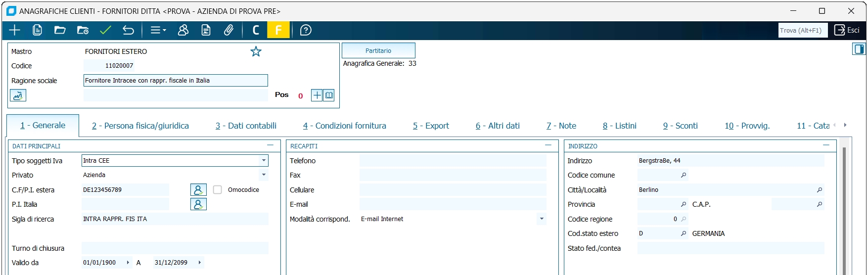Click the undo arrow toolbar icon
868x275 pixels.
pos(128,30)
